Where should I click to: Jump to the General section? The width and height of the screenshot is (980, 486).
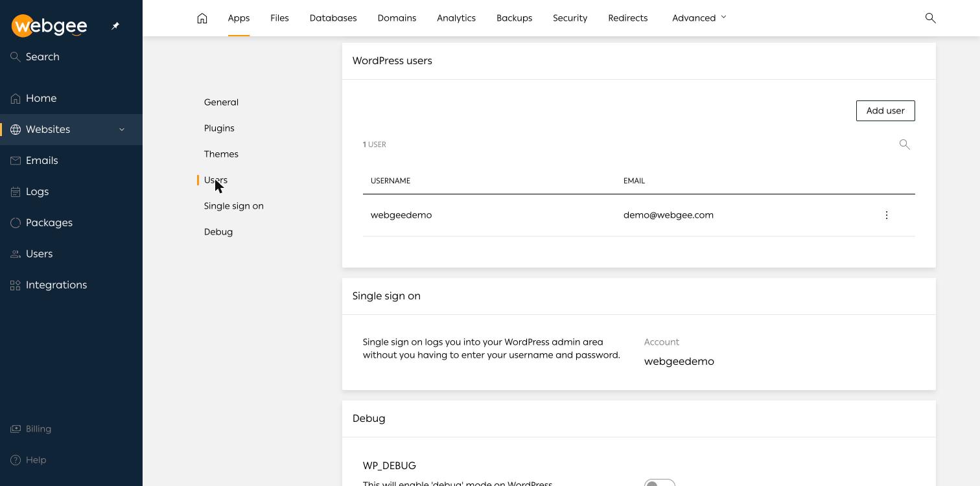[x=221, y=102]
